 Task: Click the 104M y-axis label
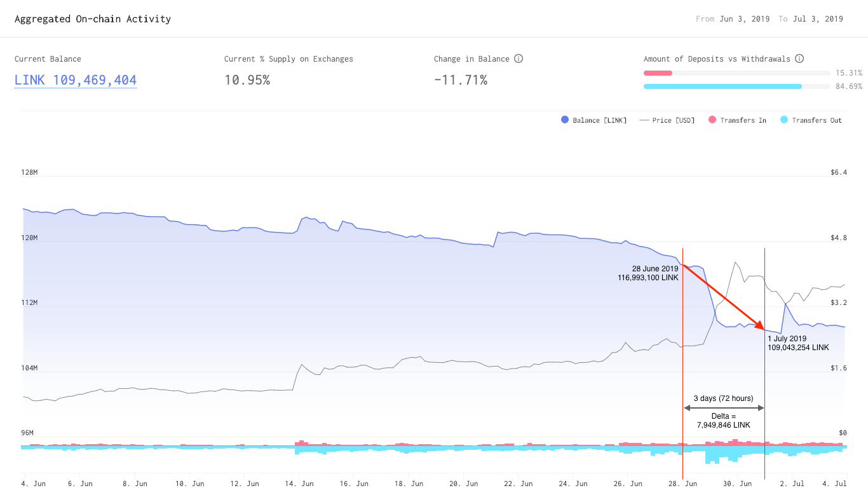coord(30,368)
